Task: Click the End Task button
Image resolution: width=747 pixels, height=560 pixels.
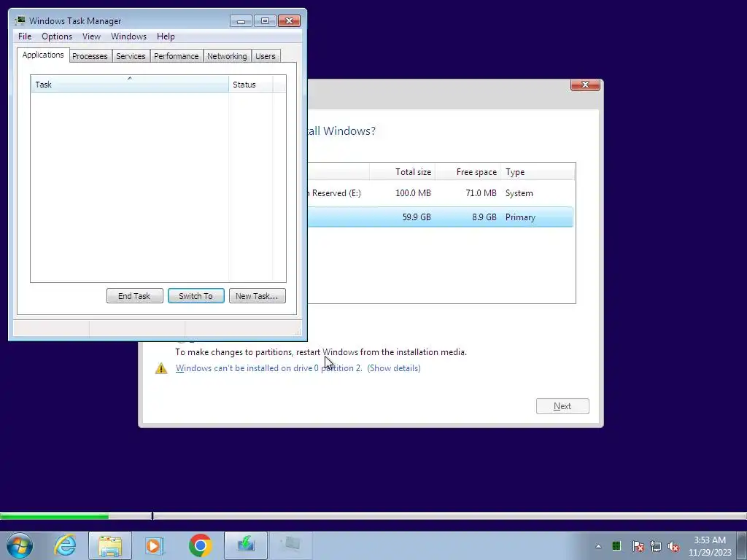Action: pyautogui.click(x=134, y=296)
